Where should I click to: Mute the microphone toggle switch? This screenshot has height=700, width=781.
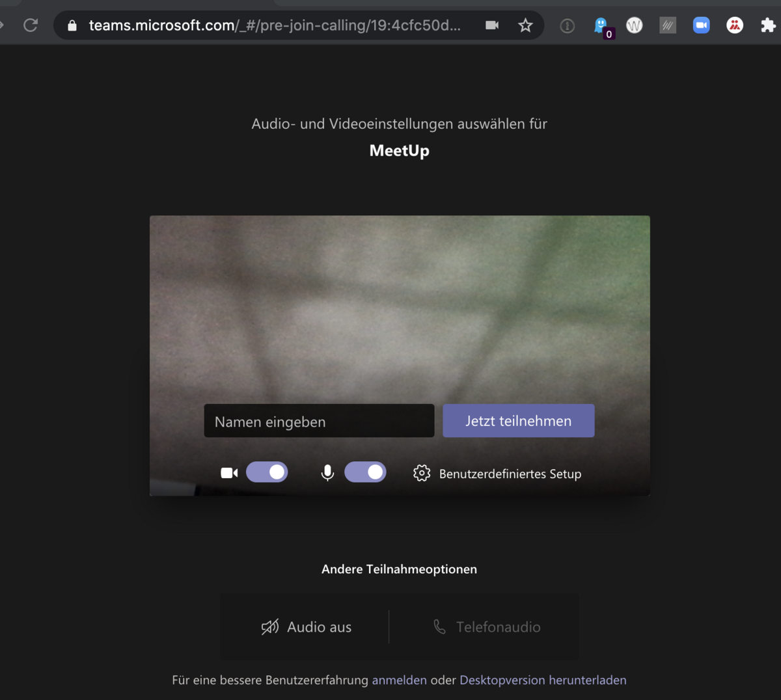[x=365, y=472]
